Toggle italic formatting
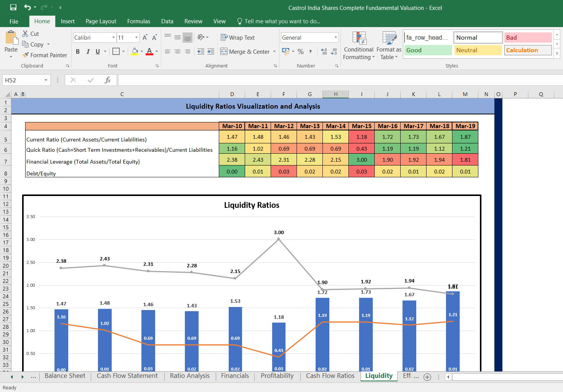Screen dimensions: 563x392 [x=88, y=51]
